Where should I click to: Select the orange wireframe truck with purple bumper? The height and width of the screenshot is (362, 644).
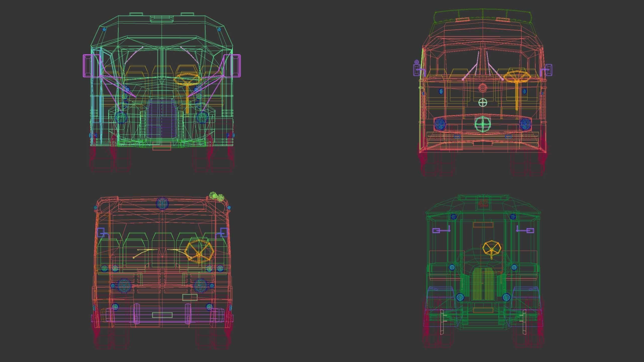click(x=162, y=270)
